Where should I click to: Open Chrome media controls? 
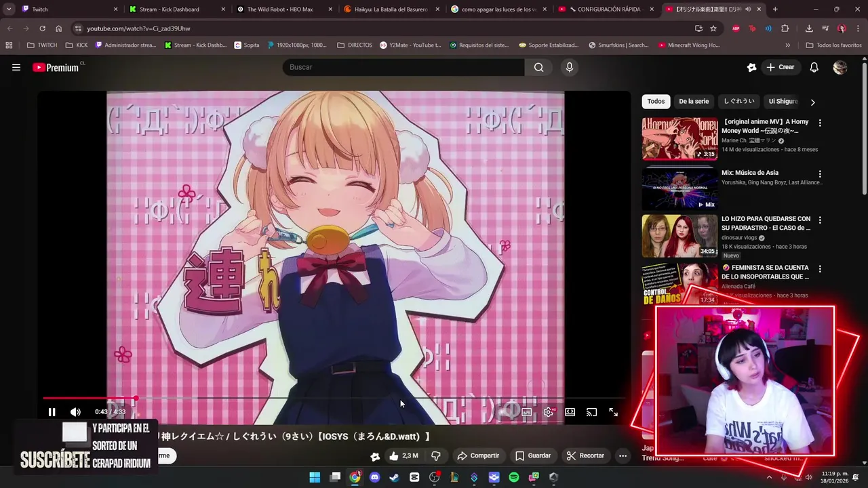825,28
